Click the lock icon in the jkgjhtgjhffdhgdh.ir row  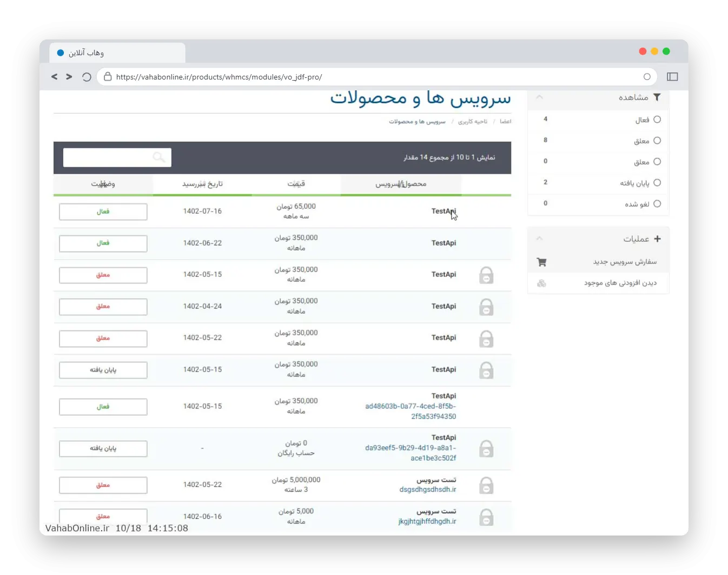pos(486,517)
